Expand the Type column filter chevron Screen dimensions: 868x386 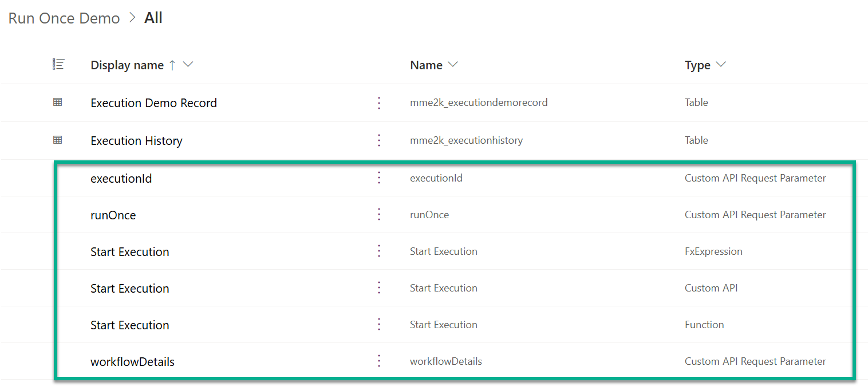pos(721,65)
